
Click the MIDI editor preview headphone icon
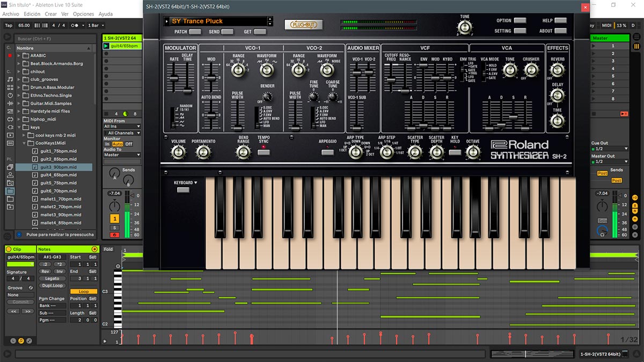[118, 265]
